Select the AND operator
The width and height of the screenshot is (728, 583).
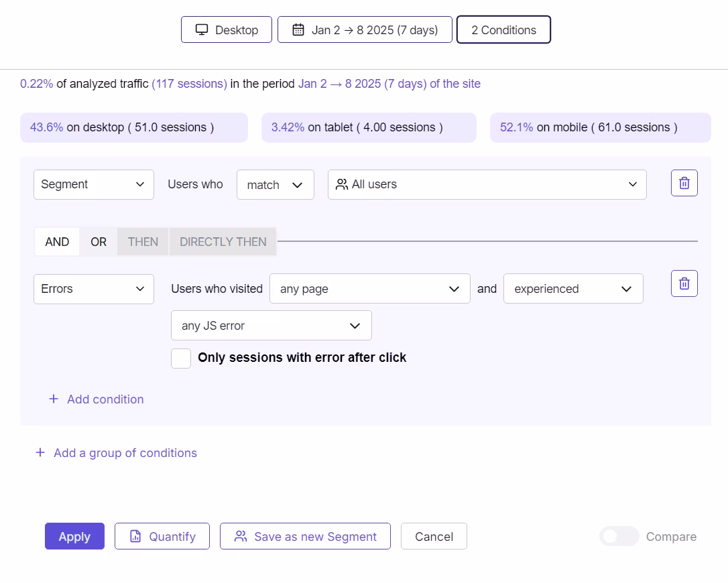[57, 241]
